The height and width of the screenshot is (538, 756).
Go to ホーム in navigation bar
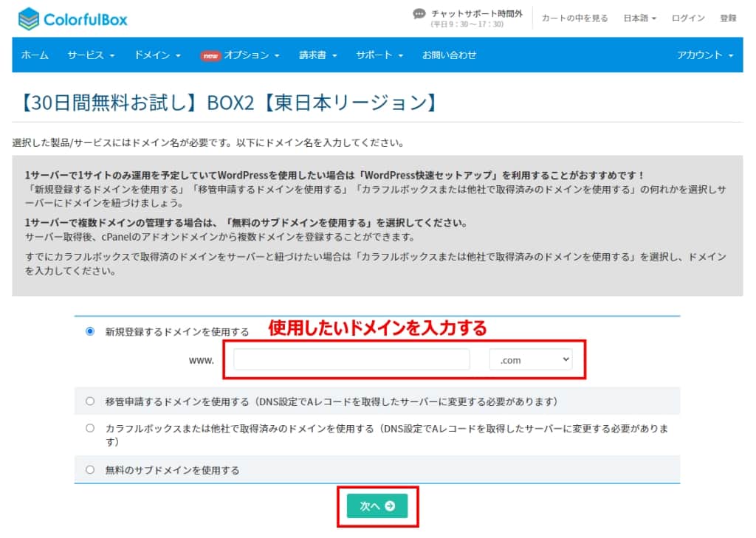(35, 55)
